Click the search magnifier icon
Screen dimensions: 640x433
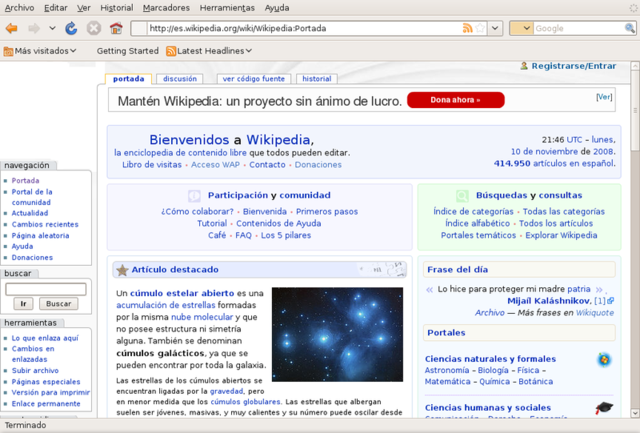pyautogui.click(x=630, y=28)
